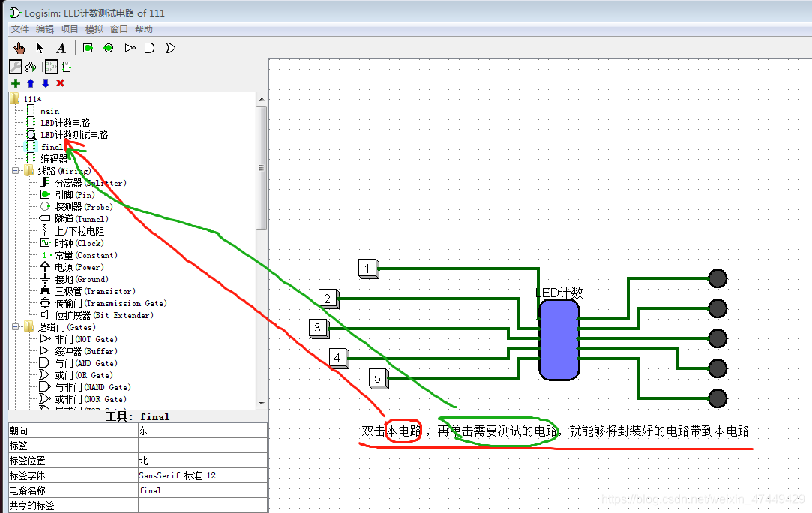812x513 pixels.
Task: Select the Poke (hand) tool
Action: coord(19,48)
